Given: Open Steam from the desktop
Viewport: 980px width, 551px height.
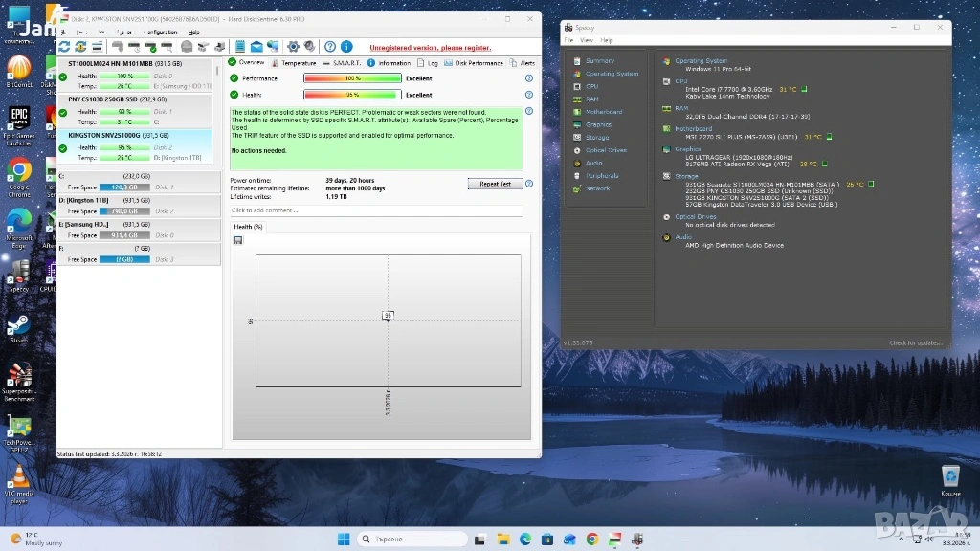Looking at the screenshot, I should [18, 326].
